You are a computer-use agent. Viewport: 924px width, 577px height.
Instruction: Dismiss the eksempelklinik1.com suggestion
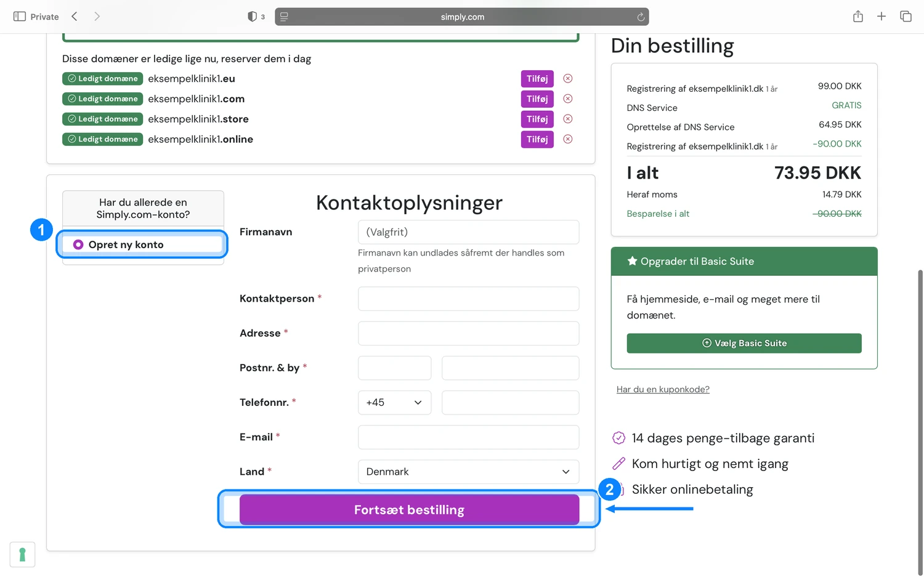coord(568,99)
